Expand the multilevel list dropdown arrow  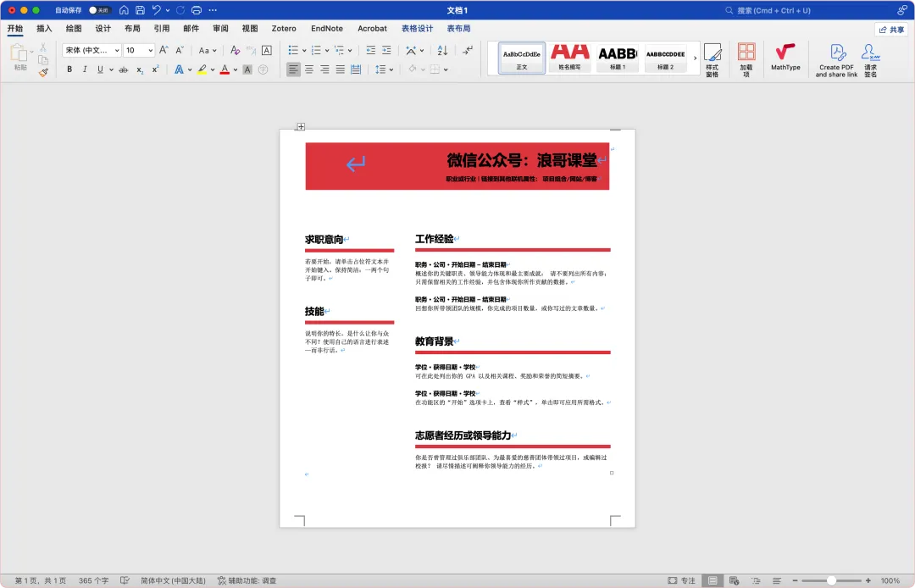tap(350, 51)
